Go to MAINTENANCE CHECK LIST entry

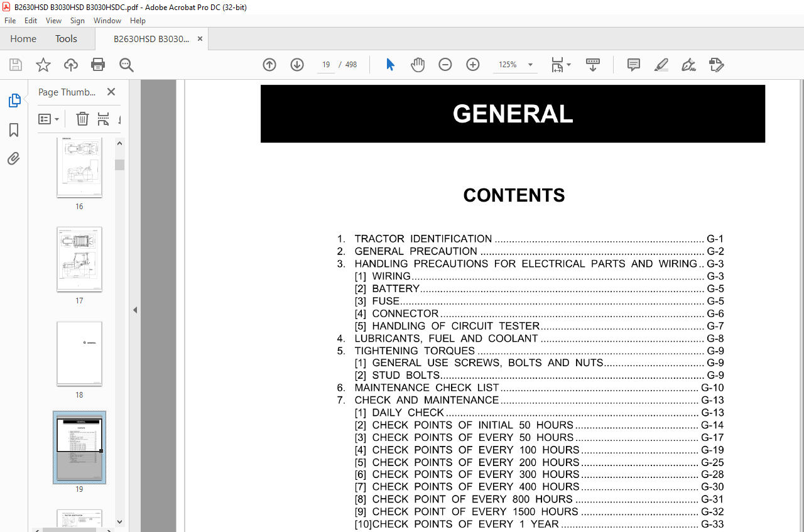530,388
